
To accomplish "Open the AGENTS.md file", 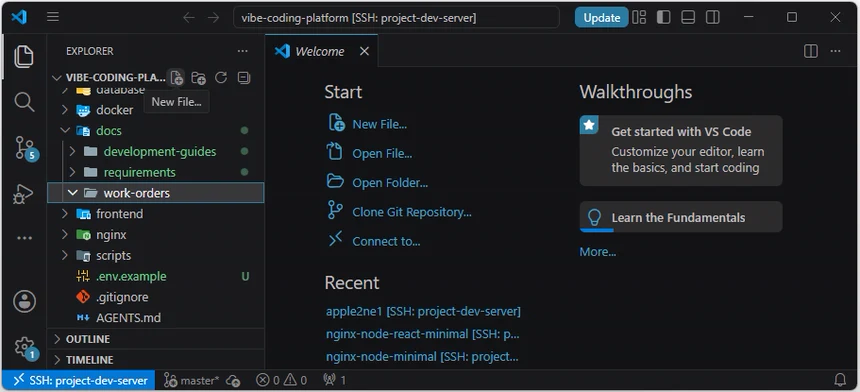I will pyautogui.click(x=156, y=318).
